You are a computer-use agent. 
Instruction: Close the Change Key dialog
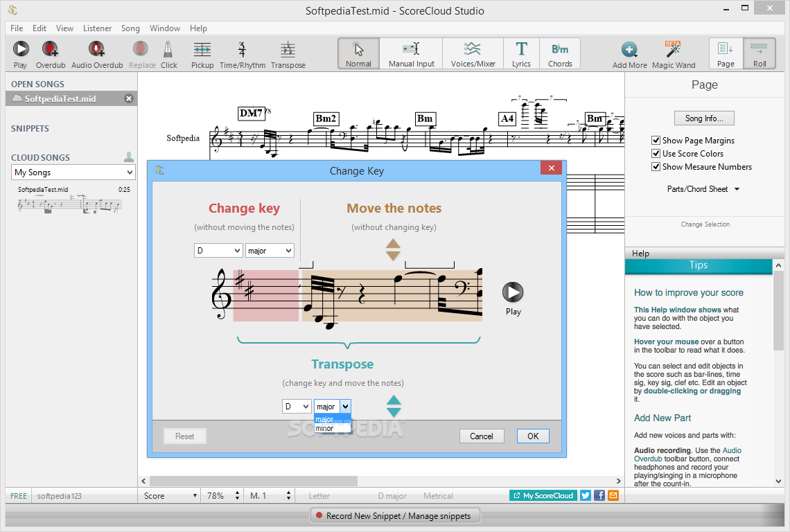tap(551, 168)
